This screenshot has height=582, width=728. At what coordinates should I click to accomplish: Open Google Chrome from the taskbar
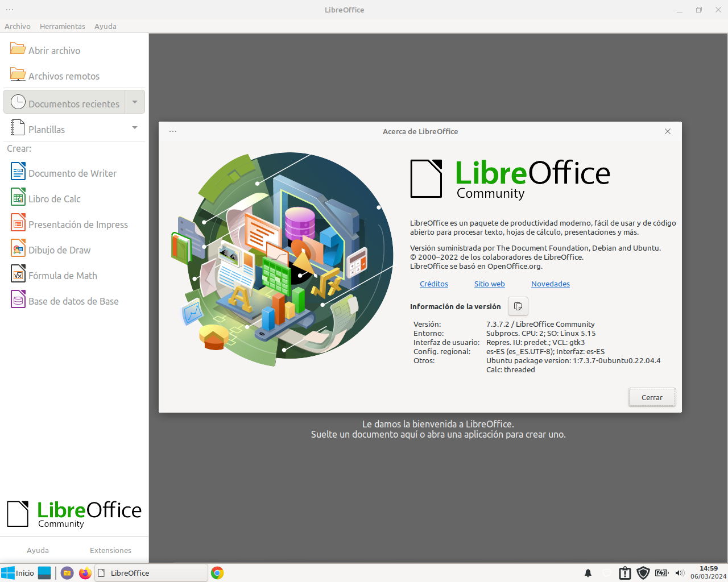(217, 573)
